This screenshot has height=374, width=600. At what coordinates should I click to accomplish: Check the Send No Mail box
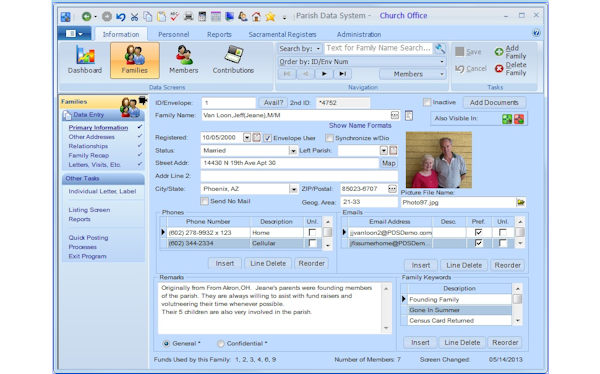pos(204,201)
